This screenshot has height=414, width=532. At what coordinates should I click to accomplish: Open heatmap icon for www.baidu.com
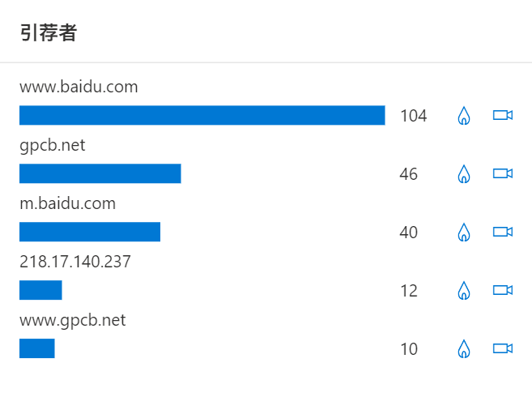pyautogui.click(x=464, y=116)
